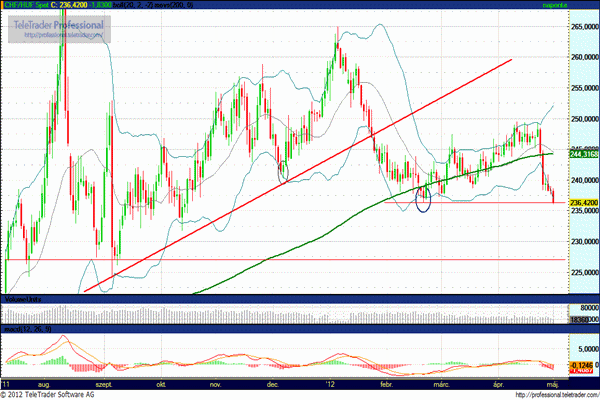The width and height of the screenshot is (600, 400).
Task: Click the yellow 236,4200 current price tag
Action: 583,203
